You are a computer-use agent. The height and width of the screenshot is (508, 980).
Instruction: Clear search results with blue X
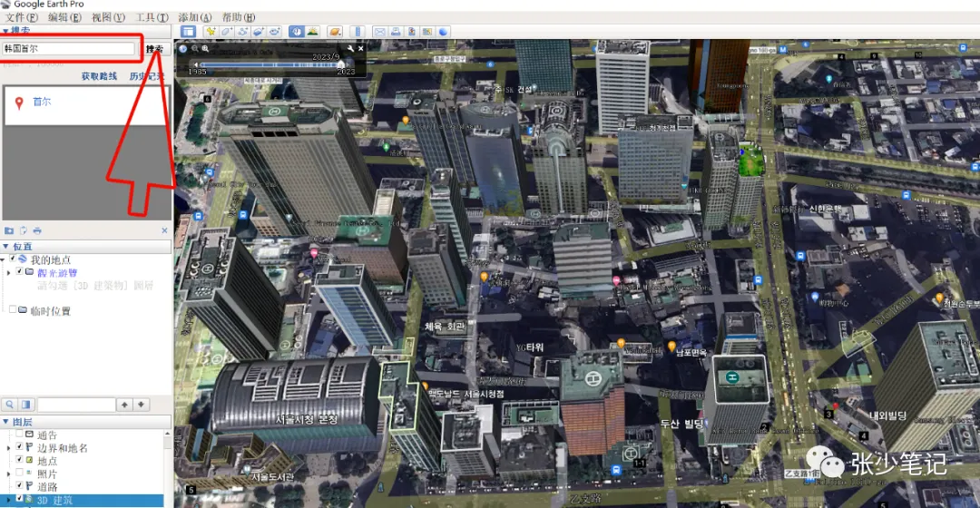coord(164,230)
